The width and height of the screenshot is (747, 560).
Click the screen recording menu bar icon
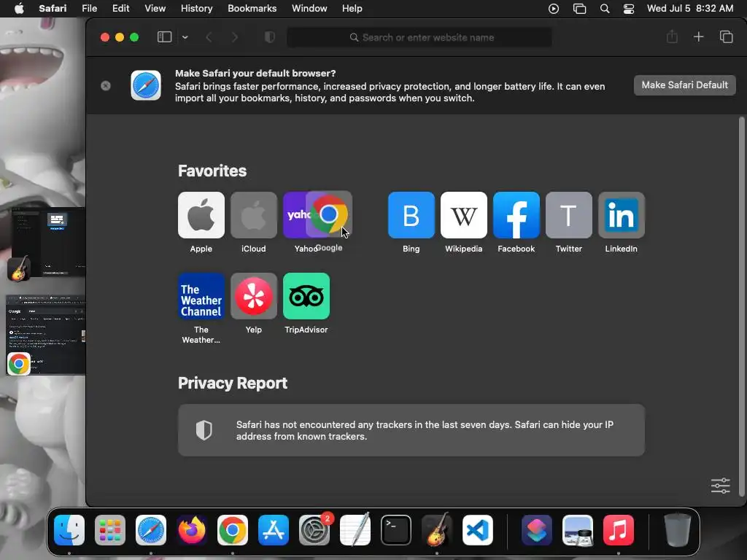click(x=554, y=9)
